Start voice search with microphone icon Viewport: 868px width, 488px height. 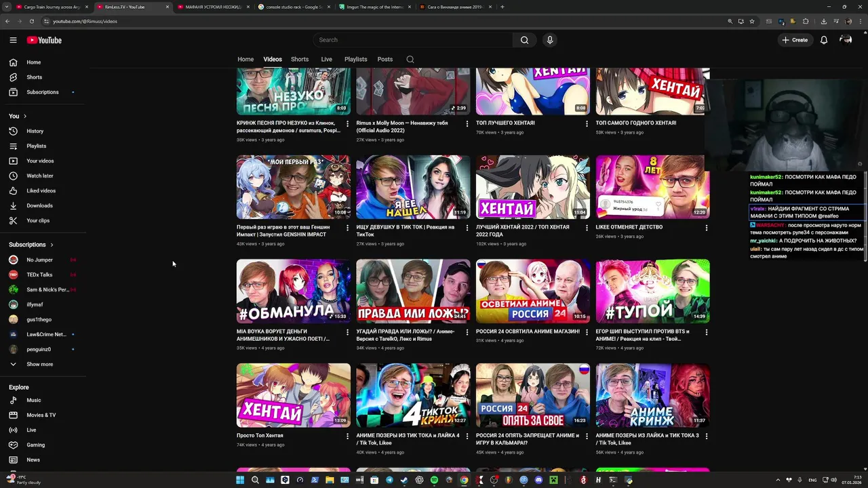[x=550, y=40]
